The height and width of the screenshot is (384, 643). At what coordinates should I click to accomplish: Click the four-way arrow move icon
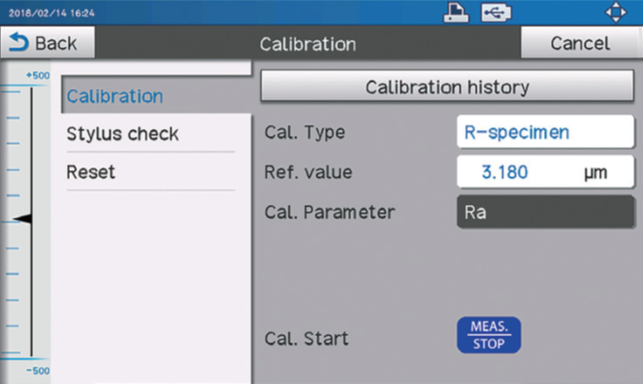point(616,12)
